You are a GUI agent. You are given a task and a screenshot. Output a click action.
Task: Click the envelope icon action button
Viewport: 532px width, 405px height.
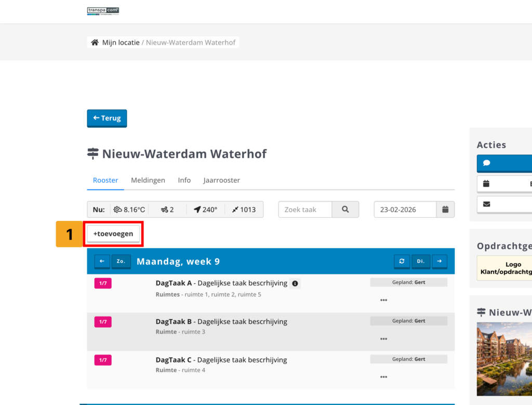(x=504, y=204)
